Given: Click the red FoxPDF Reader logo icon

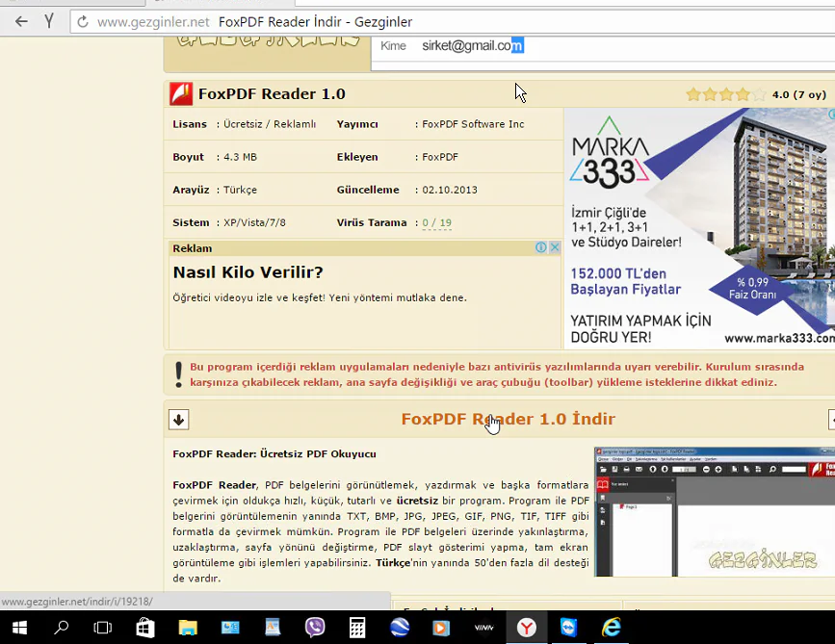Looking at the screenshot, I should pyautogui.click(x=181, y=94).
